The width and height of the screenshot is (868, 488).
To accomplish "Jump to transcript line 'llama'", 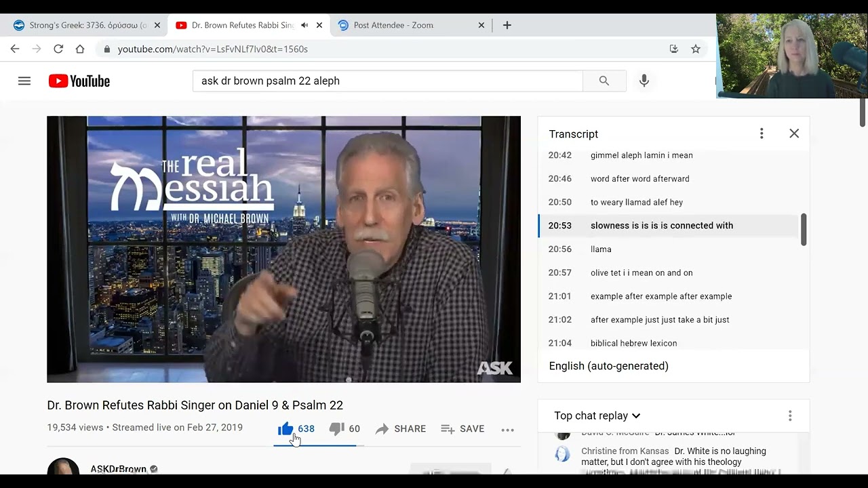I will click(x=668, y=249).
